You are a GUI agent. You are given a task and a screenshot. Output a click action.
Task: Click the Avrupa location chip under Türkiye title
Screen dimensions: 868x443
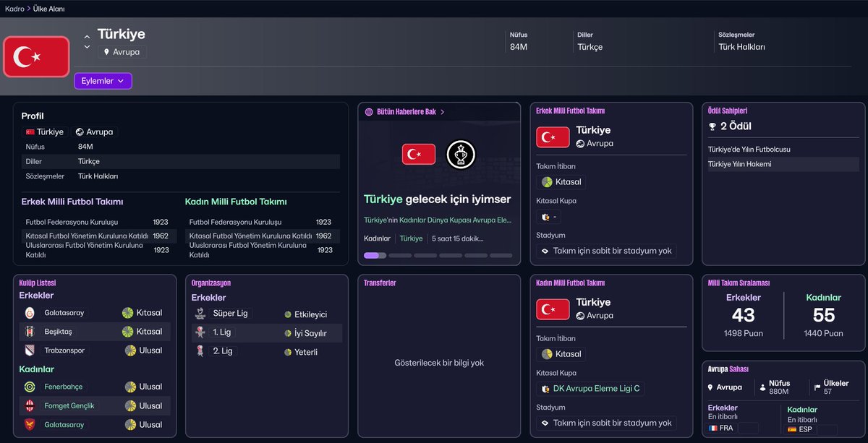pos(122,52)
